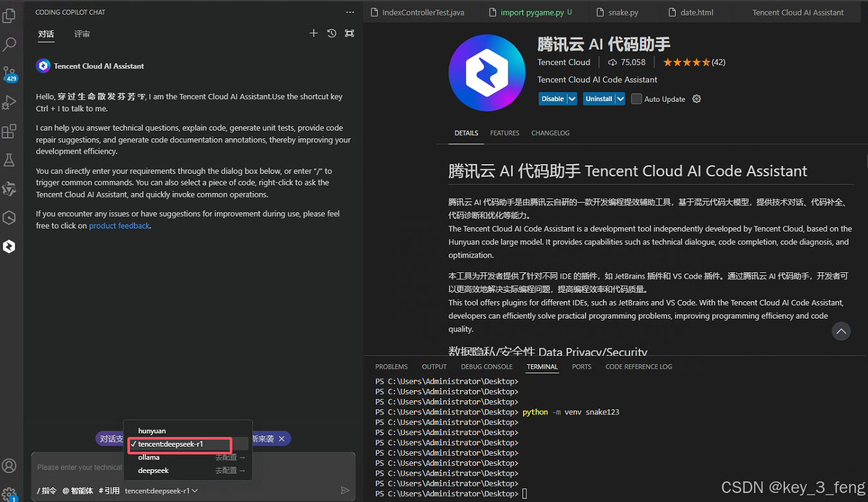Click 去配置 link next to ollama
This screenshot has width=868, height=502.
pyautogui.click(x=230, y=458)
